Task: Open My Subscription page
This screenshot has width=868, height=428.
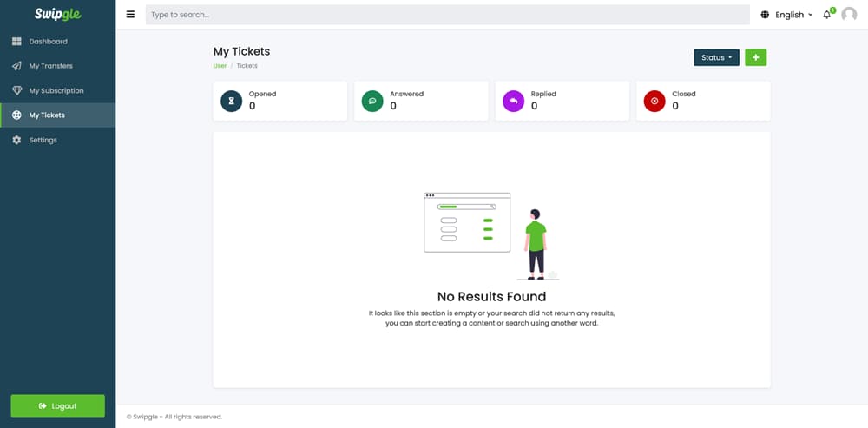Action: pyautogui.click(x=57, y=91)
